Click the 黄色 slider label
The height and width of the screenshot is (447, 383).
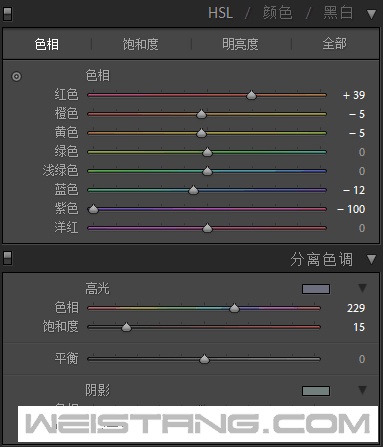pos(66,132)
